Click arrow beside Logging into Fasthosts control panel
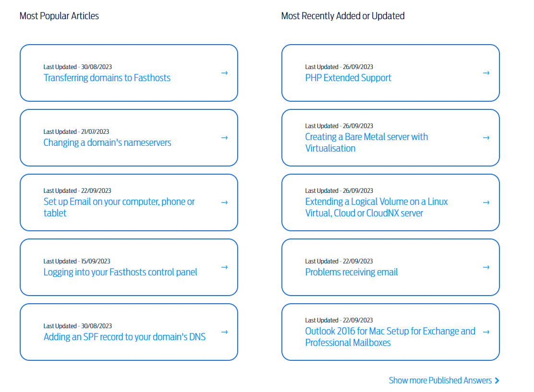 (224, 267)
